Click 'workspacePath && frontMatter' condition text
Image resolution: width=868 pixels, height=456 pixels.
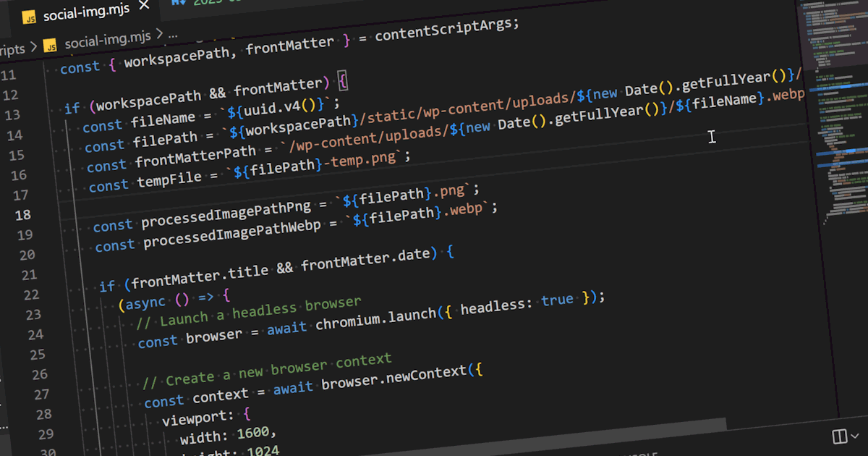pos(209,95)
